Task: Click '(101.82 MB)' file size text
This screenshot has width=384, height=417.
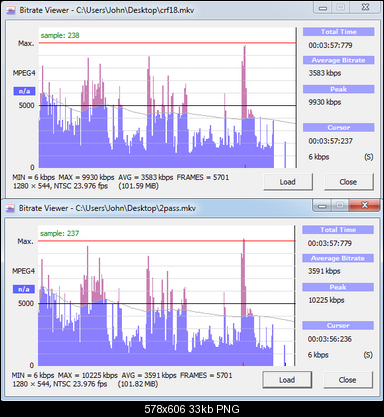Action: [138, 384]
